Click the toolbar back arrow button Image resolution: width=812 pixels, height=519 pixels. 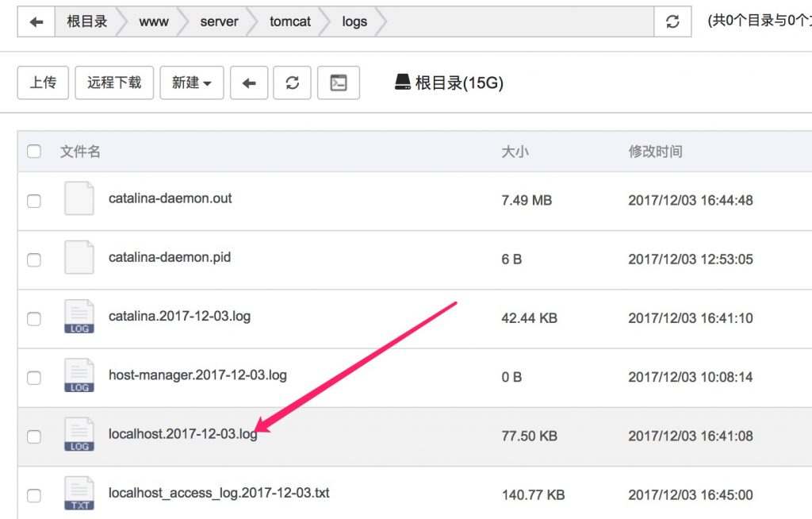(x=249, y=83)
